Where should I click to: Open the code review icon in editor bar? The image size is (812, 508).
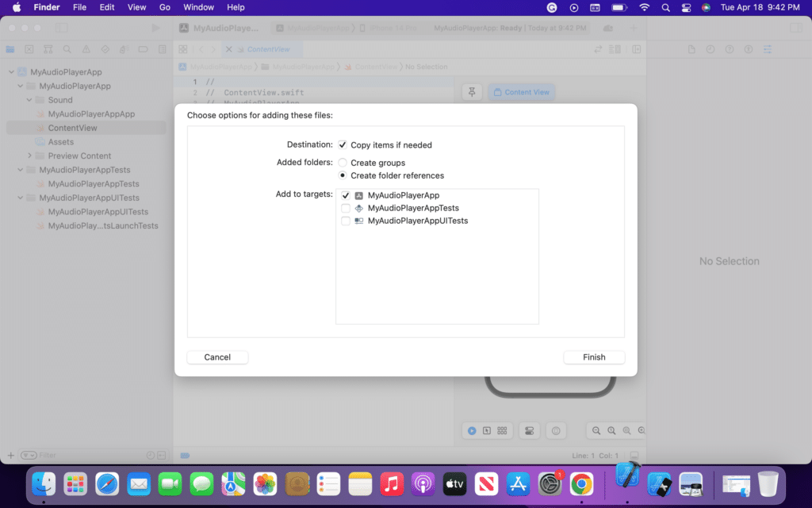[597, 49]
